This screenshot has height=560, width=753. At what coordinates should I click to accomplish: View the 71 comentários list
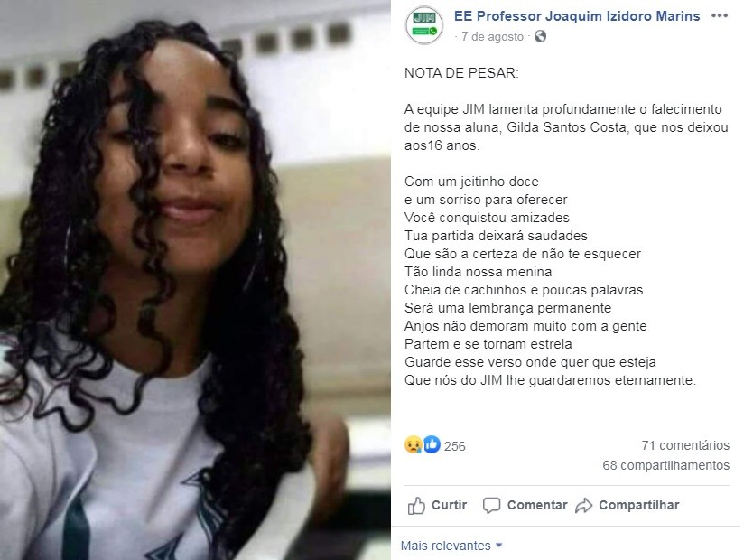point(685,445)
